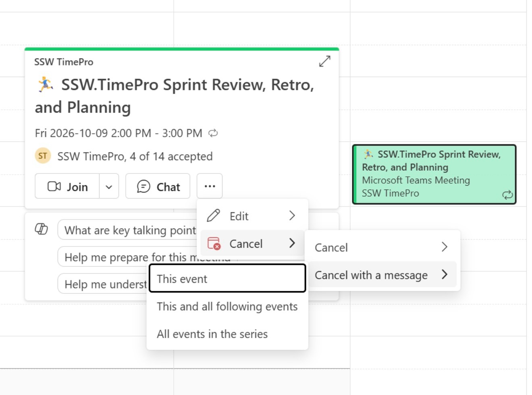Open the Join options dropdown arrow

point(109,186)
